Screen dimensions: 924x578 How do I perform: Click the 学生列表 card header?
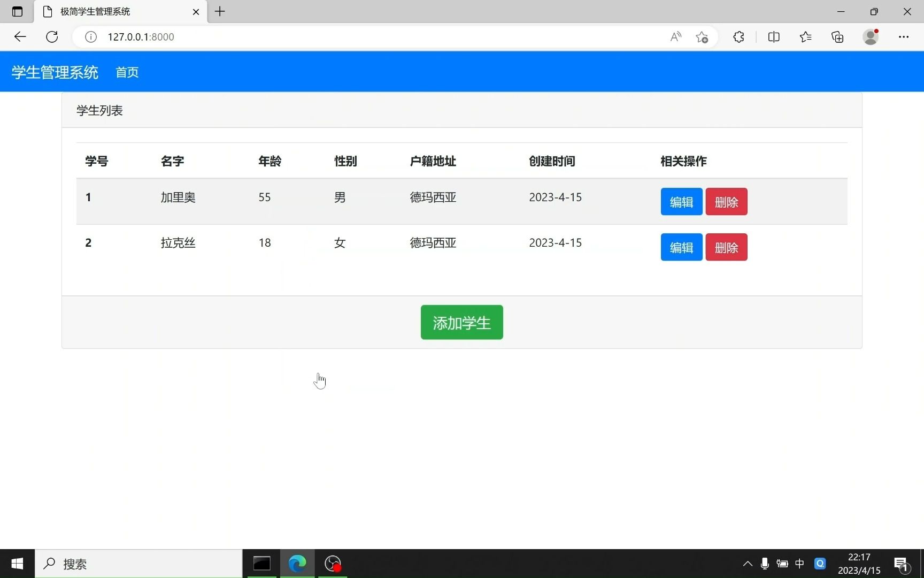[462, 110]
